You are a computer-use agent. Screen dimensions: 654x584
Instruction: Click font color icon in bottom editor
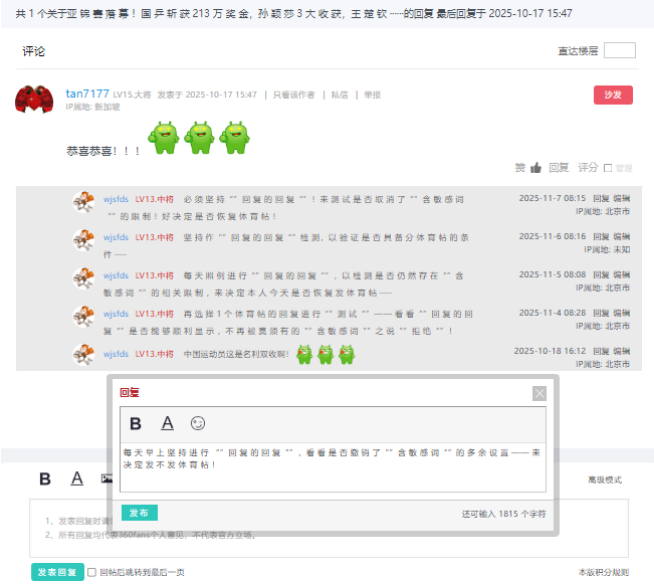[76, 479]
